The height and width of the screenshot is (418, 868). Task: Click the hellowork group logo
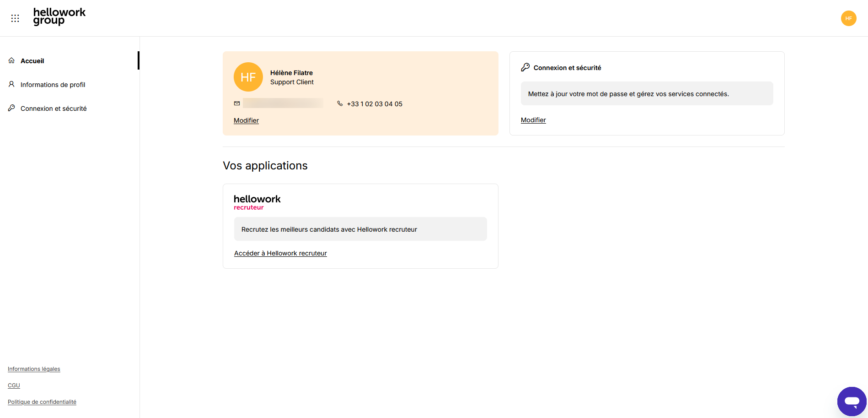click(59, 17)
